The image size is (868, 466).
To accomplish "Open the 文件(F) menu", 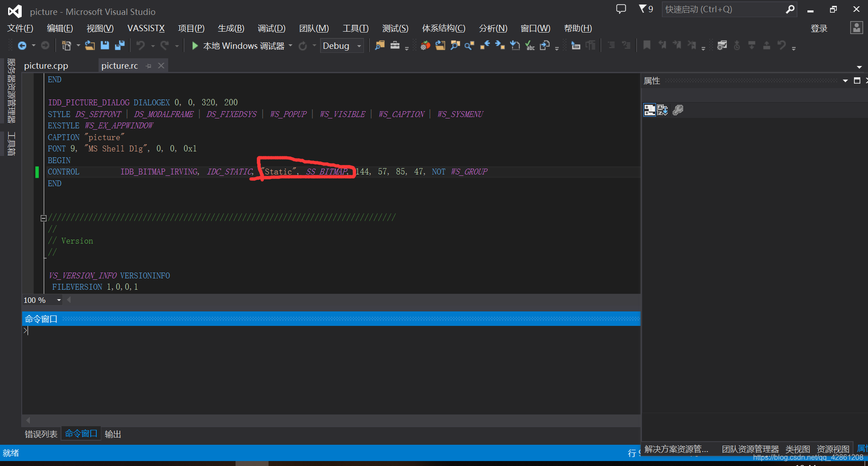I will click(20, 28).
